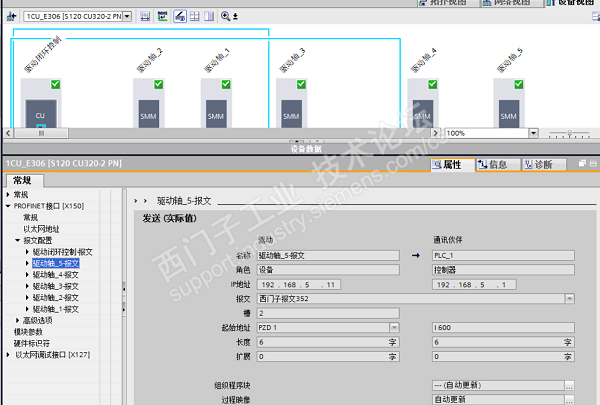The width and height of the screenshot is (600, 405).
Task: Click the collapse inspector window icon
Action: click(x=593, y=164)
